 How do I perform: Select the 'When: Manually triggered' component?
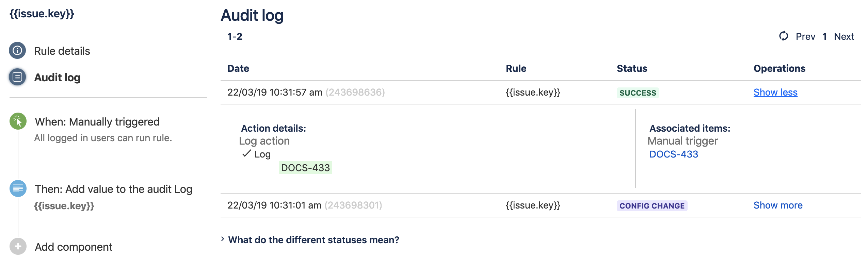click(x=97, y=122)
